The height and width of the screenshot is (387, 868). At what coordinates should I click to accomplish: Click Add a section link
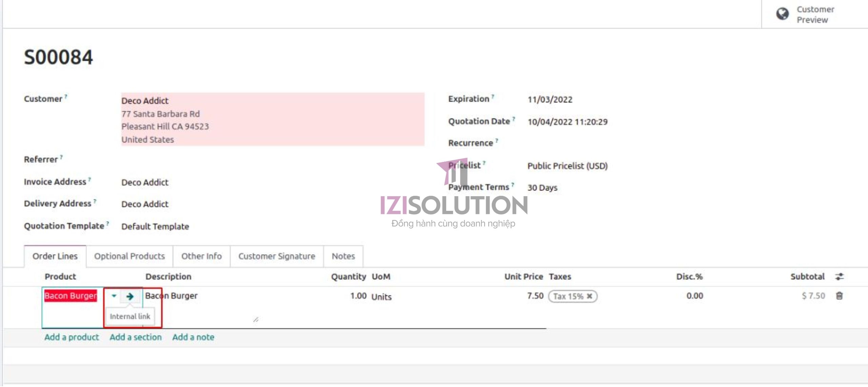click(x=136, y=337)
